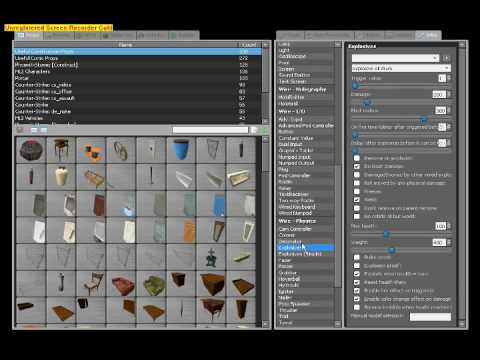Select the dark statue prop thumbnail
Image resolution: width=480 pixels, height=360 pixels.
pyautogui.click(x=211, y=257)
